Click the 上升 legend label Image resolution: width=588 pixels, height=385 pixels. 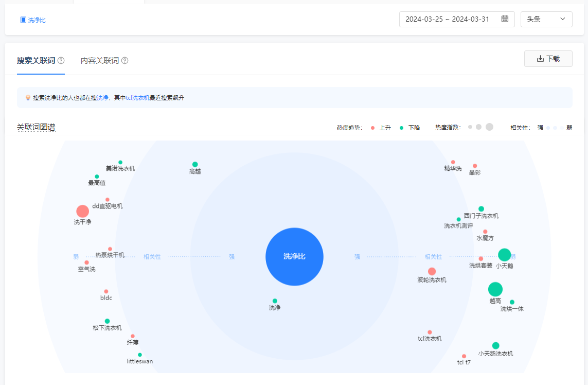pyautogui.click(x=385, y=128)
